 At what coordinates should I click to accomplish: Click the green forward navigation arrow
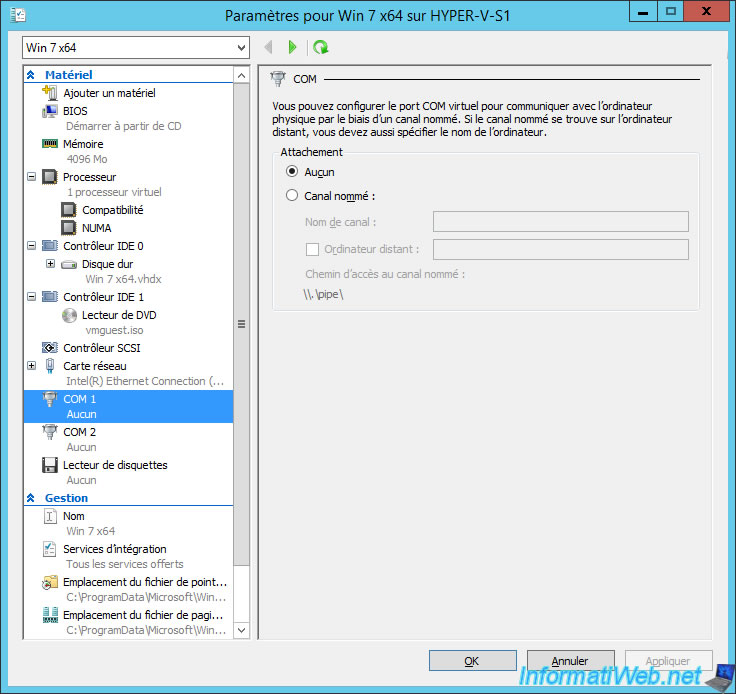click(292, 47)
